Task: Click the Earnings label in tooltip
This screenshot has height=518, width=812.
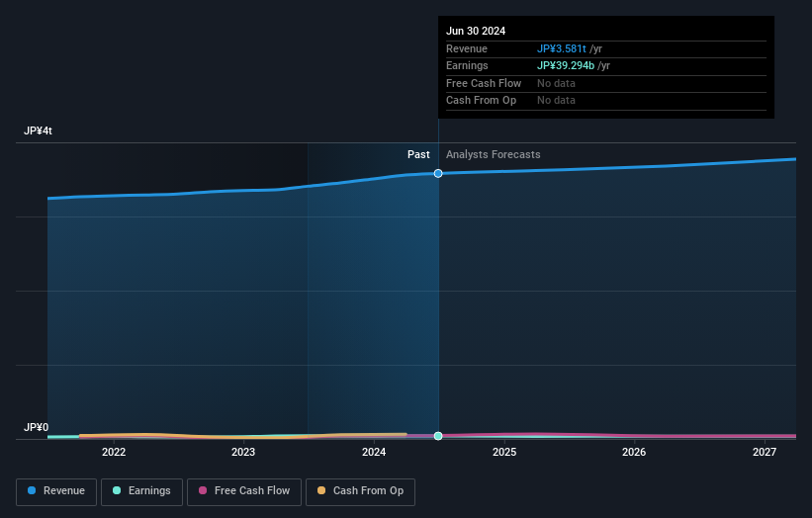Action: pos(467,65)
